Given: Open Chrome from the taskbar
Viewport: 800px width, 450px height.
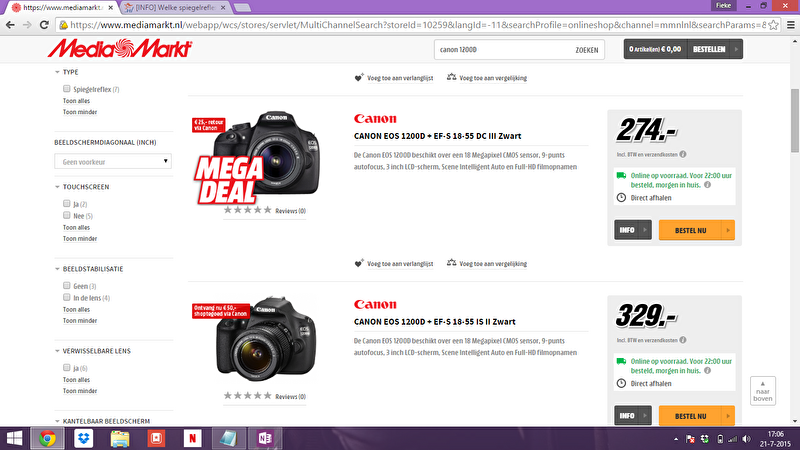Looking at the screenshot, I should click(47, 438).
